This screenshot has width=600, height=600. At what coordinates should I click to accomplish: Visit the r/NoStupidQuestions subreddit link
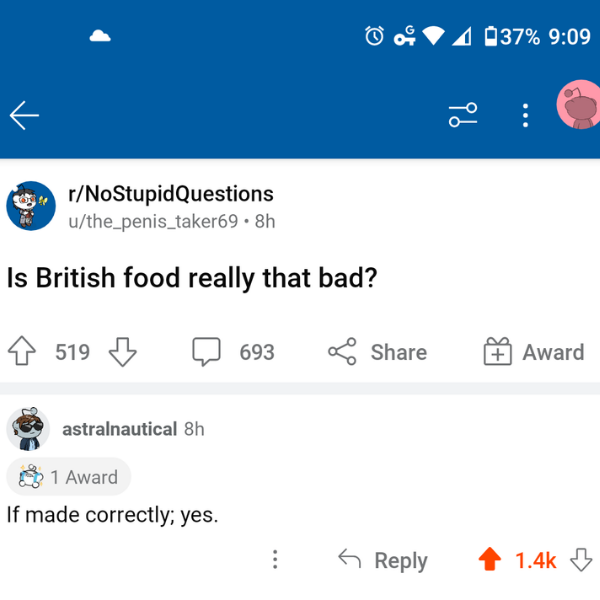click(x=171, y=194)
